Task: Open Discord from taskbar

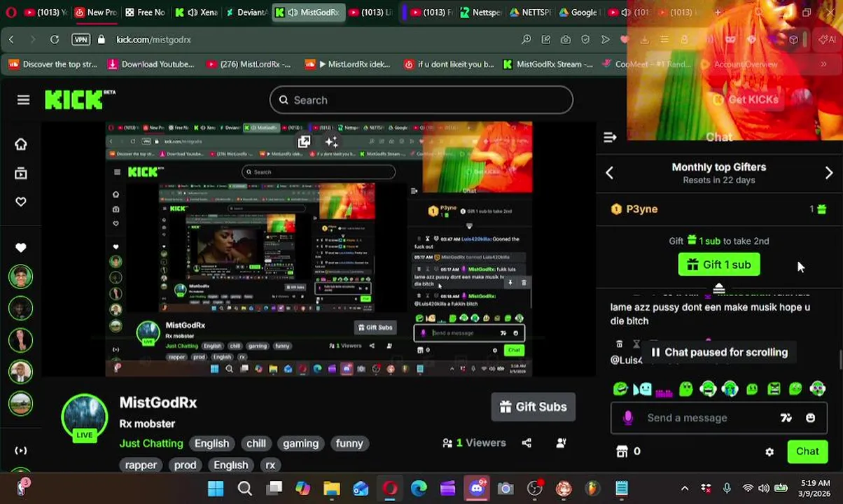Action: pyautogui.click(x=477, y=488)
